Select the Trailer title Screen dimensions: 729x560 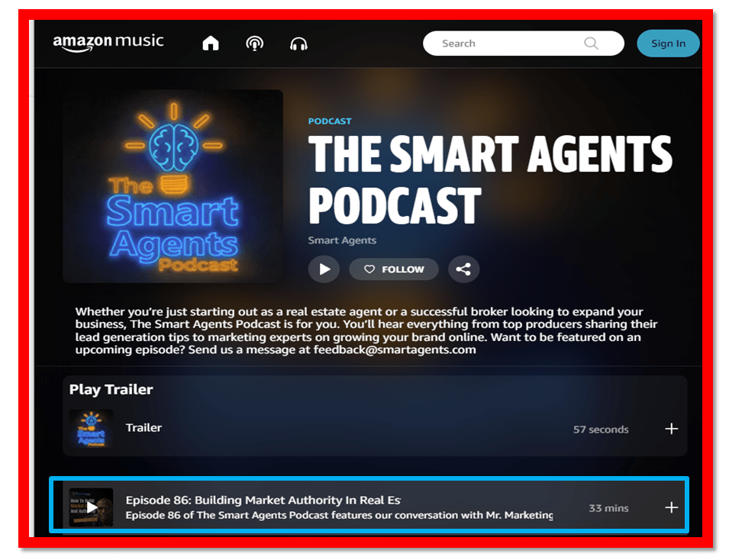point(144,428)
